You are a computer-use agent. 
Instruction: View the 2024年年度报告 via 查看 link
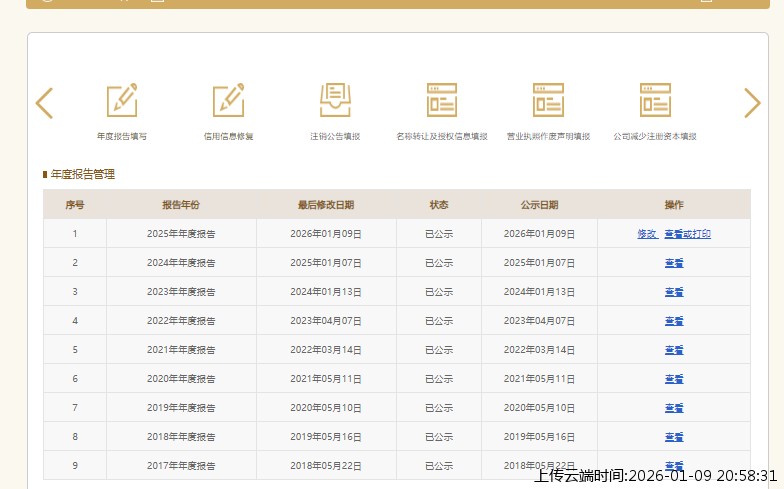point(674,263)
